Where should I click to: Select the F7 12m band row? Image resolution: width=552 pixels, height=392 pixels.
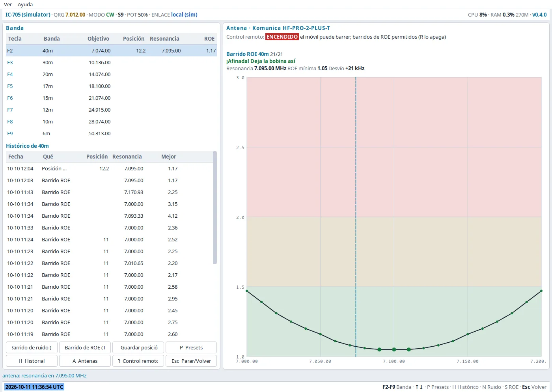(111, 110)
